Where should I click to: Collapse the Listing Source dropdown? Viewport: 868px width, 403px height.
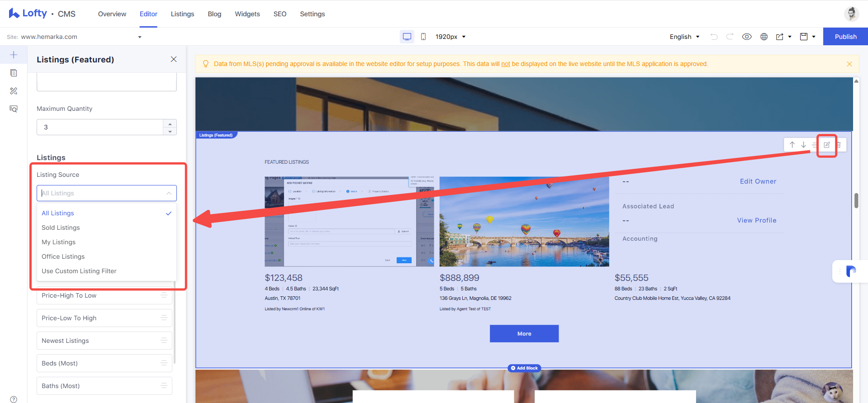point(169,193)
